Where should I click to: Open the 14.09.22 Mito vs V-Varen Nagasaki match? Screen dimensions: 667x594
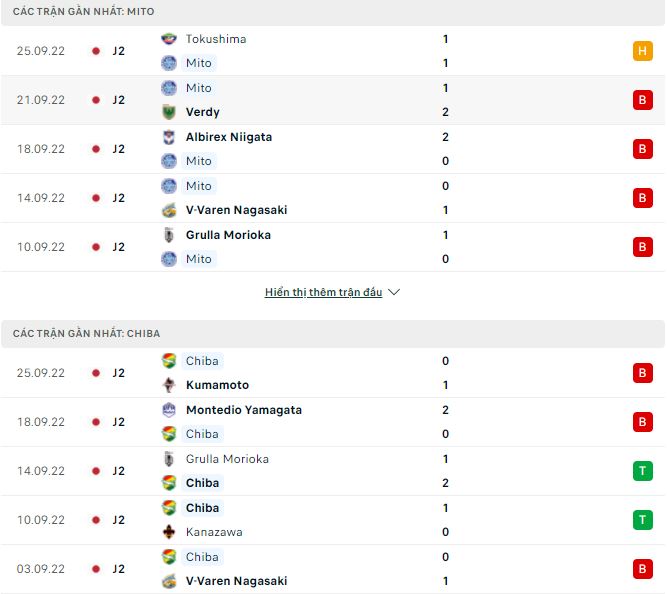41,198
